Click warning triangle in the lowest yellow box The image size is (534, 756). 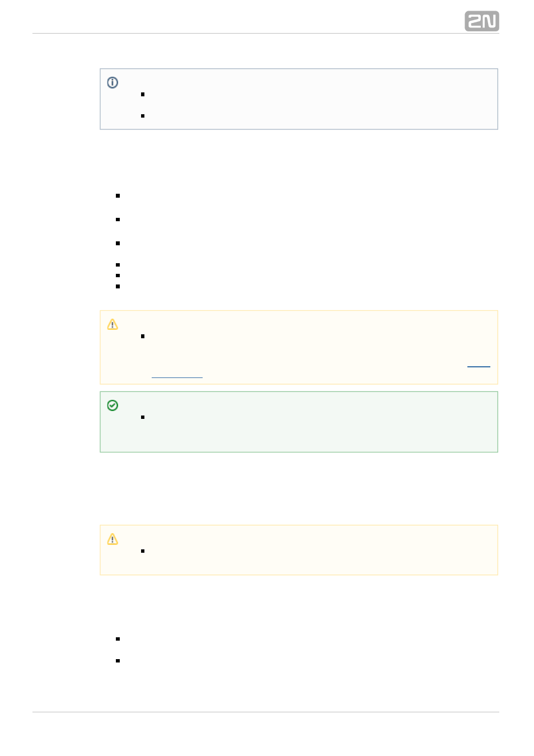click(113, 539)
